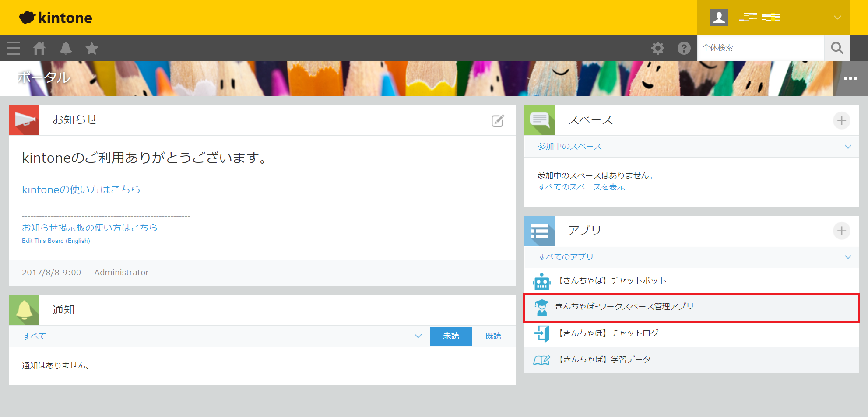
Task: Edit the お知らせ announcement with pencil icon
Action: 498,121
